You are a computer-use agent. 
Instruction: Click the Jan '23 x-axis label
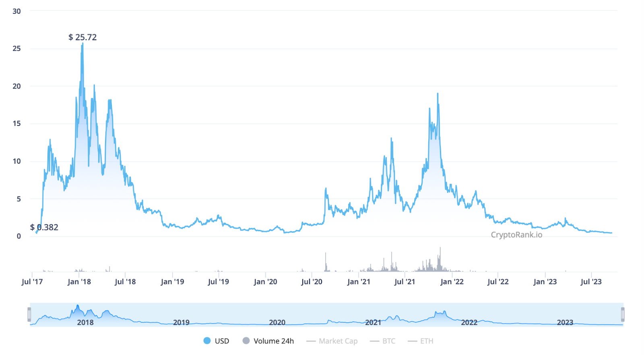pos(545,282)
